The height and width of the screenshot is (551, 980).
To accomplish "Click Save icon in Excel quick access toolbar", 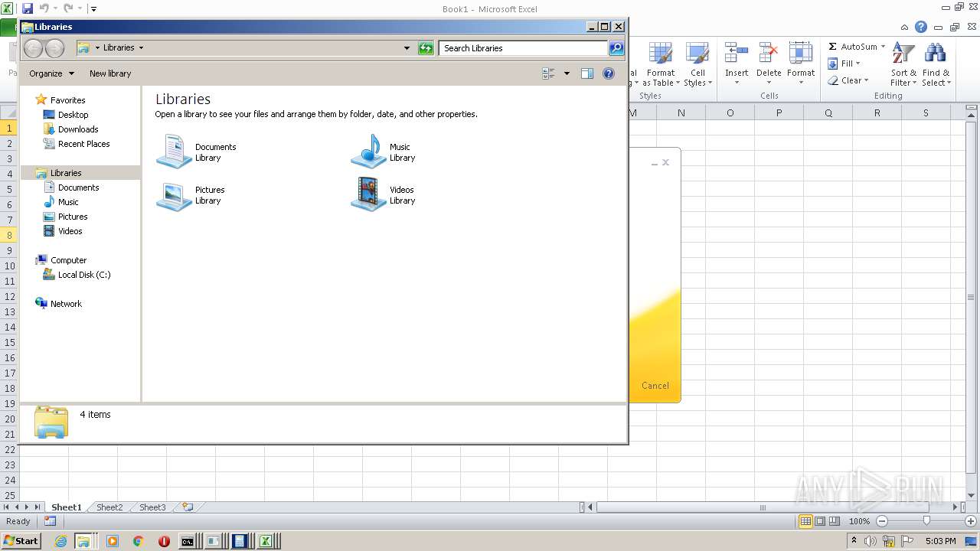I will [x=28, y=8].
